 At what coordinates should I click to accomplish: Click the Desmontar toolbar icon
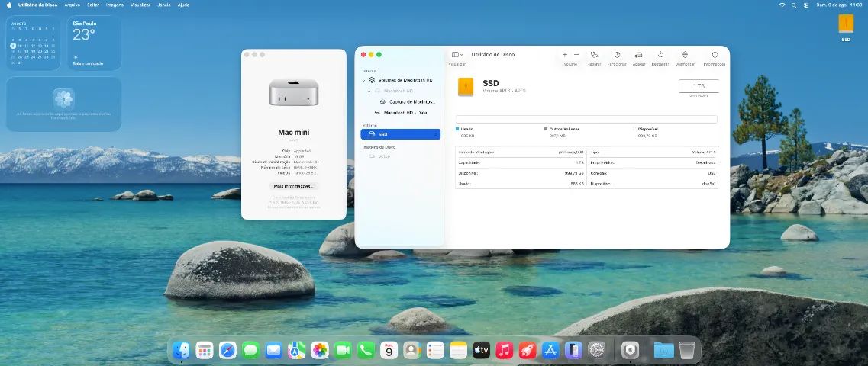point(685,55)
